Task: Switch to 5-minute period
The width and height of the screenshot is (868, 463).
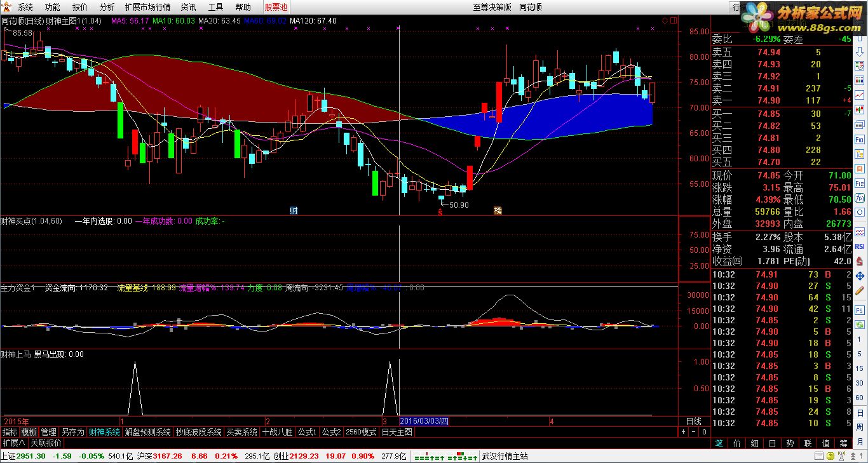Action: (x=859, y=355)
